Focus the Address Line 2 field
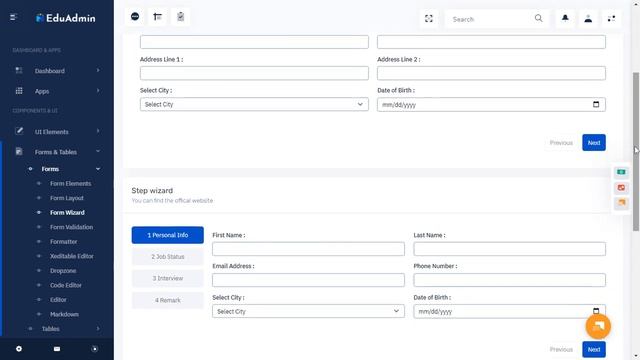Viewport: 640px width, 360px height. (491, 73)
